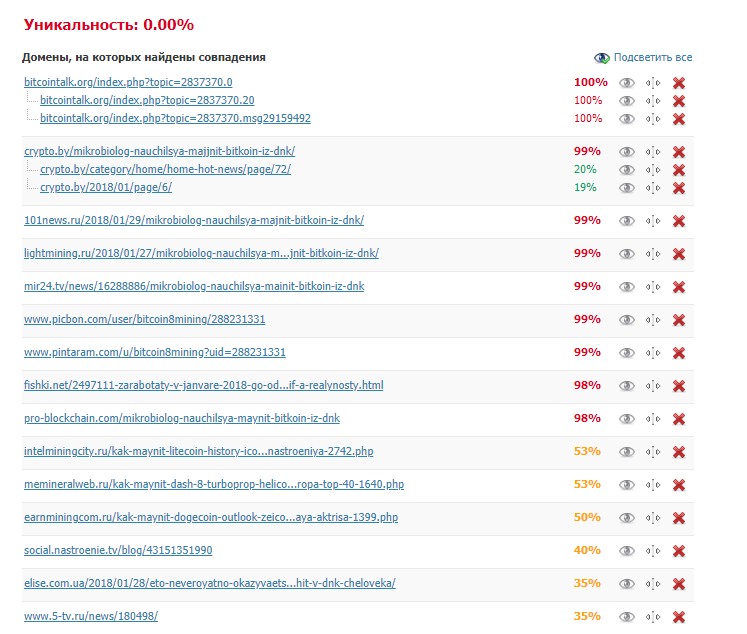The width and height of the screenshot is (747, 634).
Task: Remove intelminingcity.ru row via red X
Action: (679, 452)
